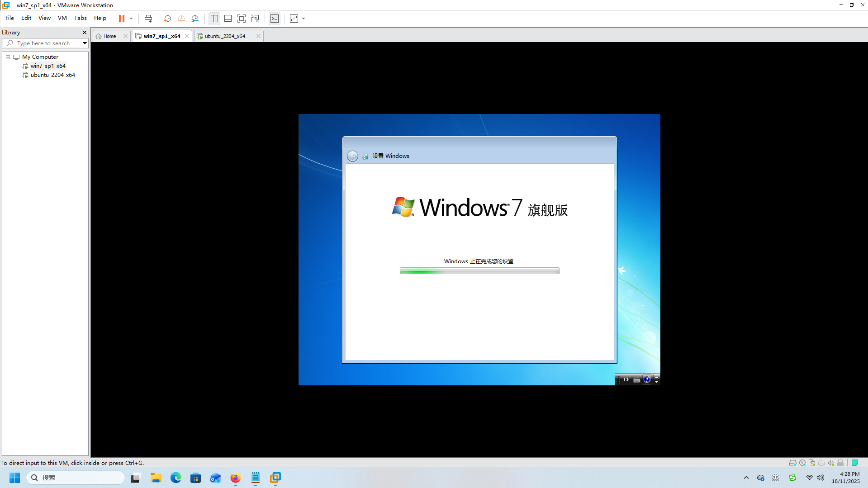The image size is (868, 488).
Task: Click the back arrow in Windows setup
Action: click(352, 156)
